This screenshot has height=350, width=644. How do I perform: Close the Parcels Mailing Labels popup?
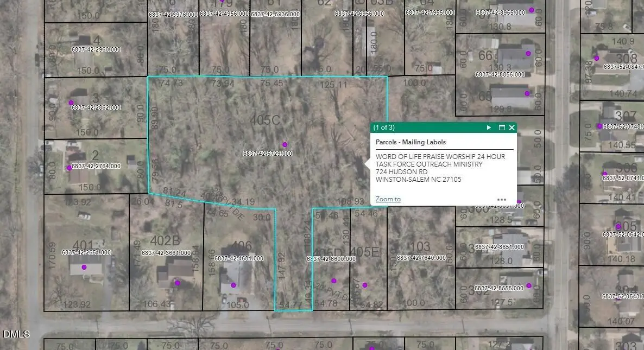(x=512, y=128)
